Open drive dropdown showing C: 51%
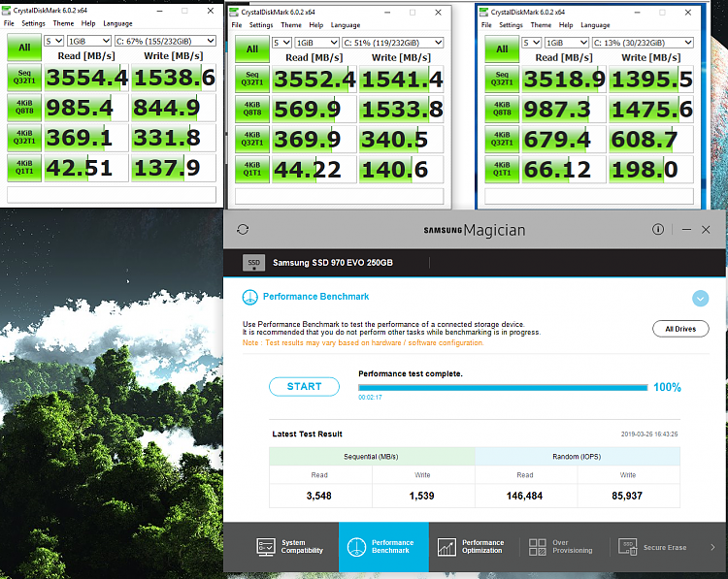Viewport: 728px width, 579px height. click(x=393, y=43)
